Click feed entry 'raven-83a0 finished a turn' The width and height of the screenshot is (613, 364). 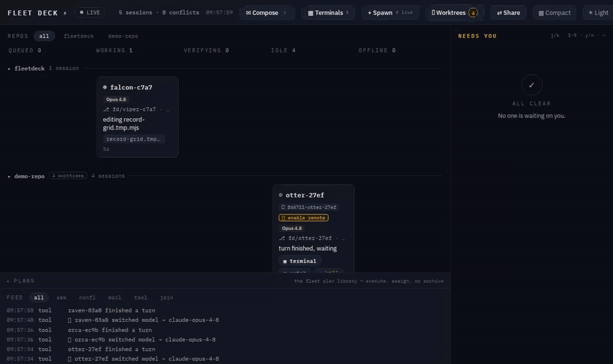pyautogui.click(x=111, y=310)
